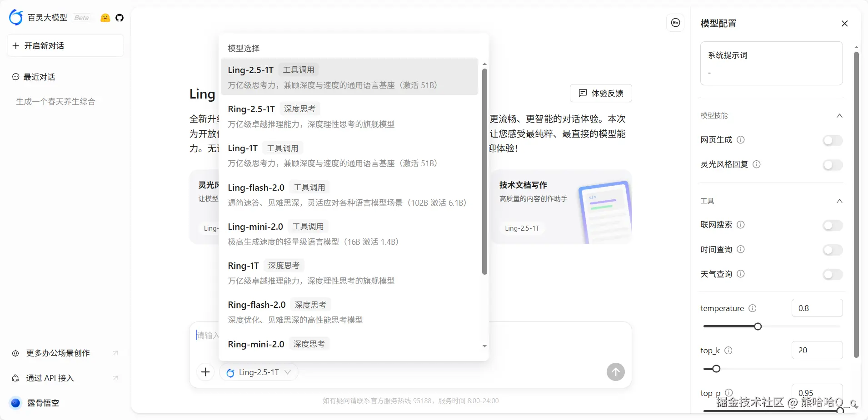This screenshot has height=420, width=868.
Task: Start a new chat with 开启新对话
Action: point(65,45)
